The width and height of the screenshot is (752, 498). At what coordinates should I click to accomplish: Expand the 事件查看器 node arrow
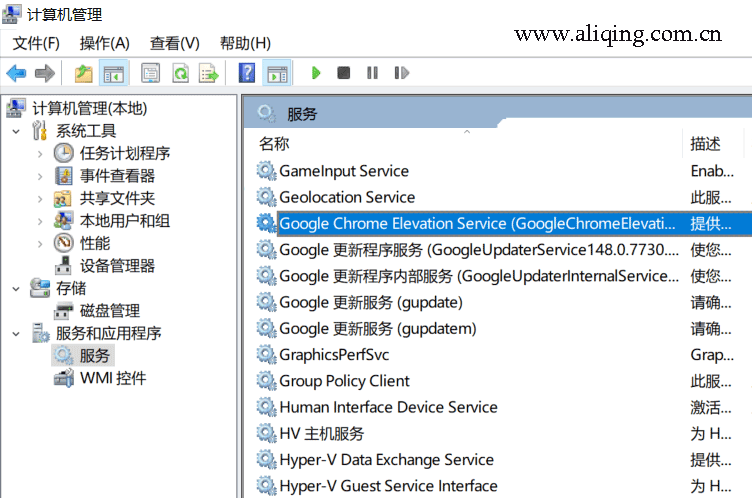point(40,176)
